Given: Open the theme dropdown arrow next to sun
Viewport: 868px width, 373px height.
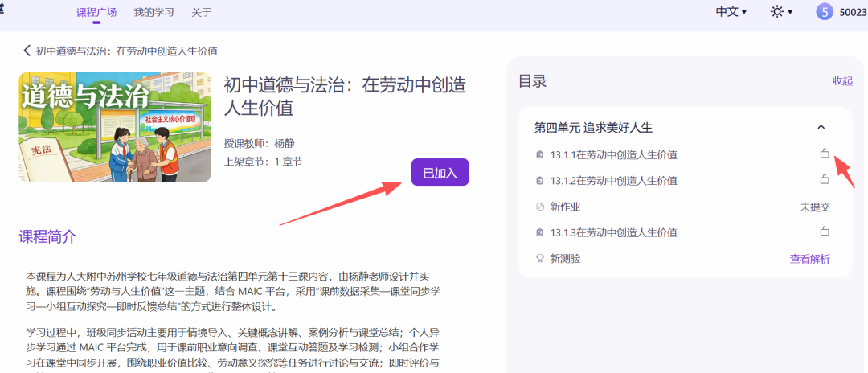Looking at the screenshot, I should point(790,11).
